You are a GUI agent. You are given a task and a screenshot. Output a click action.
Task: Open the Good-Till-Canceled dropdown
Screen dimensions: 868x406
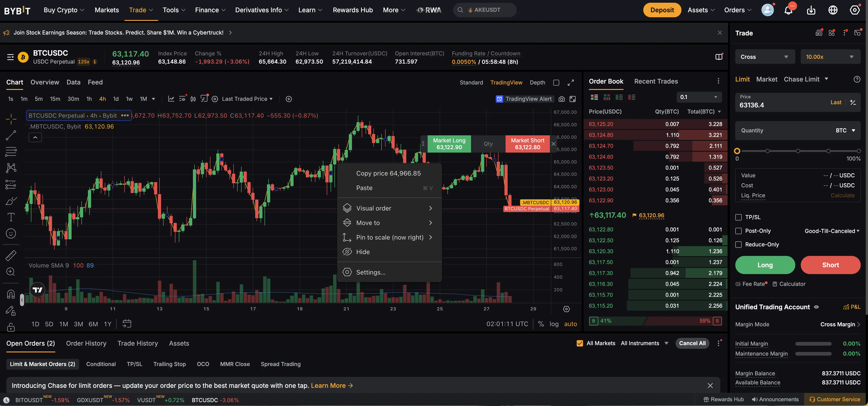click(x=832, y=231)
